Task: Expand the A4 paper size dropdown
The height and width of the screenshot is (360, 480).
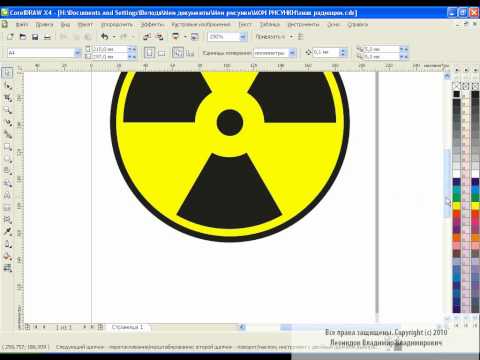Action: click(77, 53)
